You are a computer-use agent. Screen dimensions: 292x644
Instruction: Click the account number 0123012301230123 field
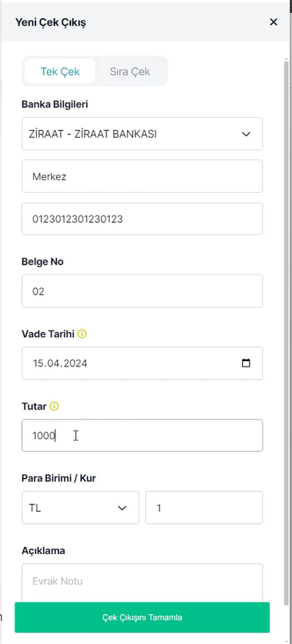click(142, 219)
